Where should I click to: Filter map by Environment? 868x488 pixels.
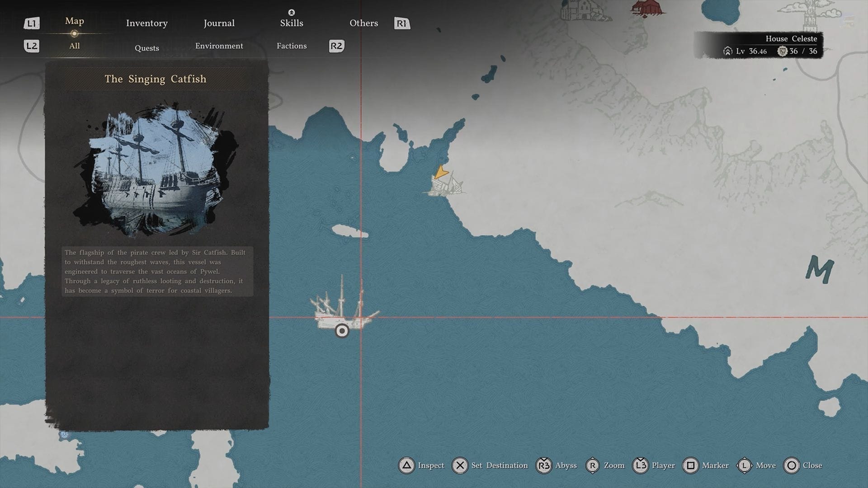219,46
